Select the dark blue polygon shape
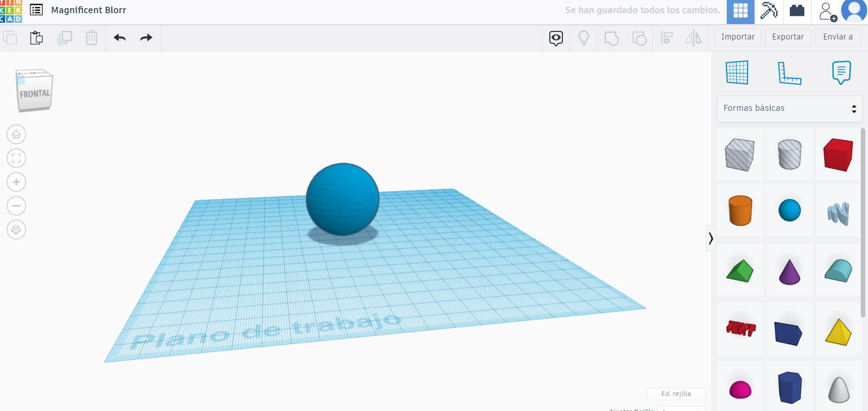Image resolution: width=868 pixels, height=411 pixels. (x=789, y=387)
